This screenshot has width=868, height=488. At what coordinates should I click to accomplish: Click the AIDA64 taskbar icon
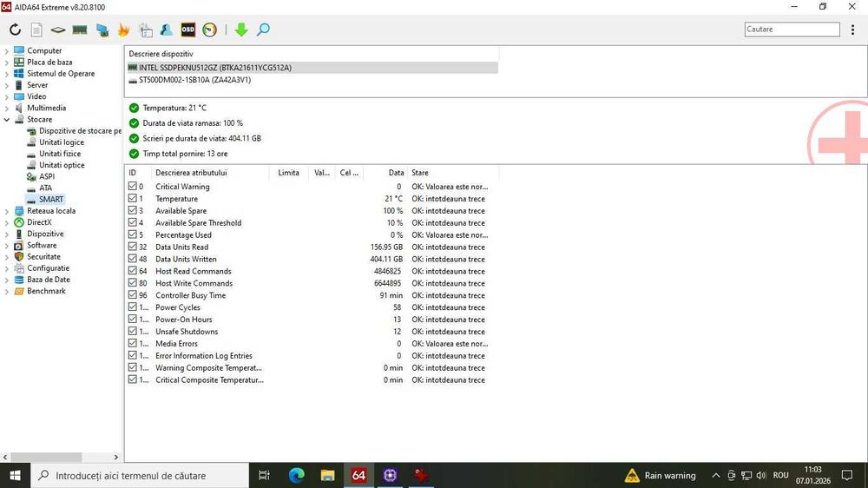click(358, 476)
